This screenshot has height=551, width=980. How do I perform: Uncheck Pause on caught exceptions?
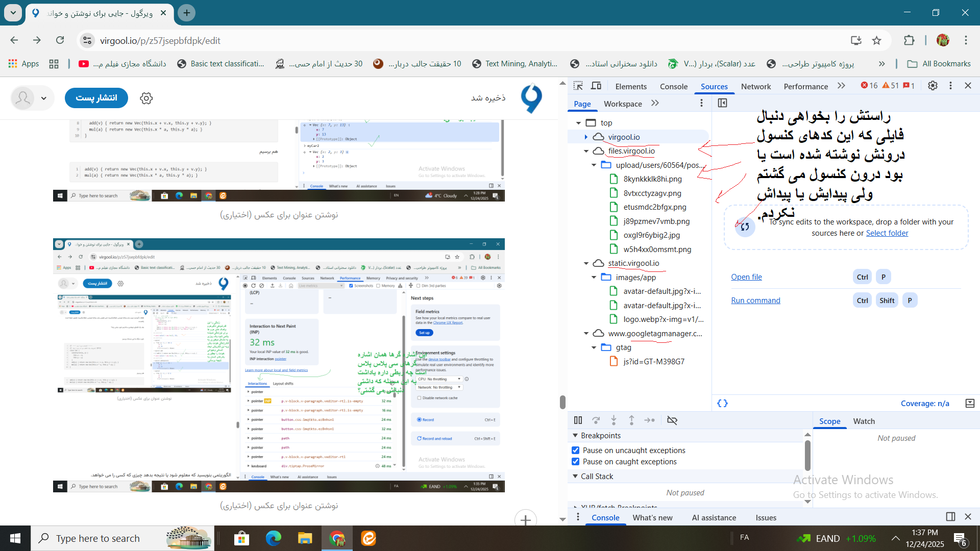[x=576, y=461]
